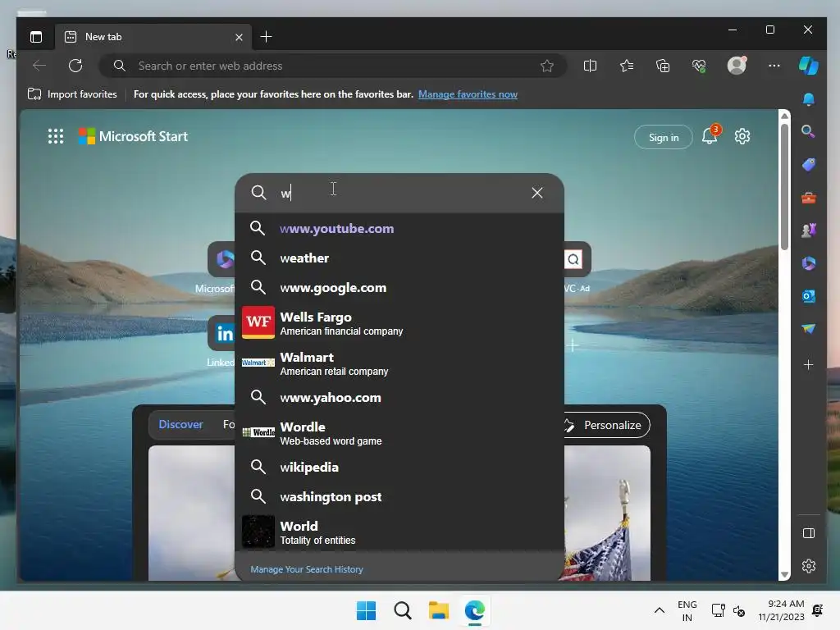Show hidden icons in system tray
This screenshot has height=630, width=840.
click(660, 610)
